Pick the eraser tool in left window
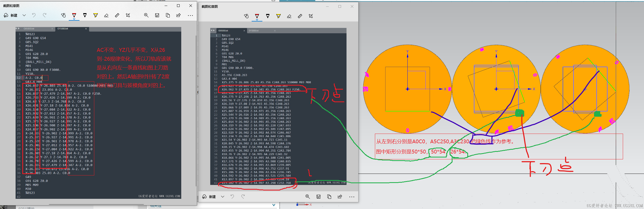Screen dimensions: 644x209 coord(106,15)
